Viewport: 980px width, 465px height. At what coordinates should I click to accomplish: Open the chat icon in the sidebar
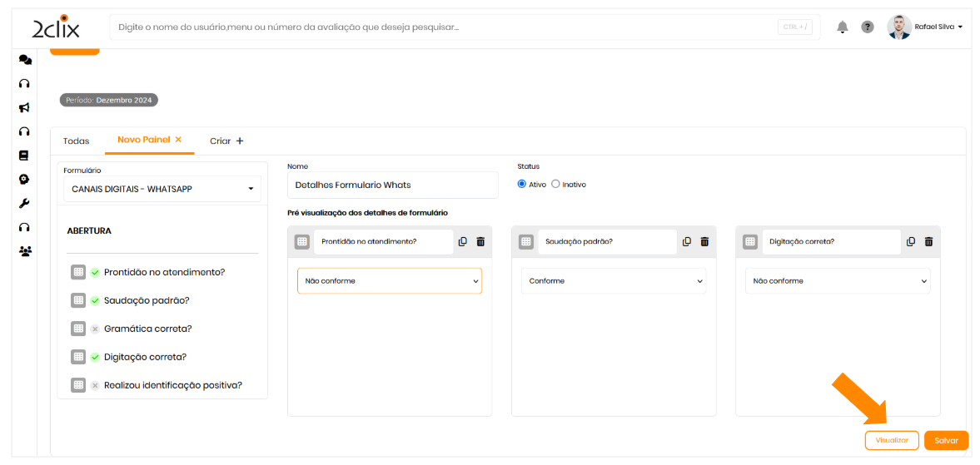tap(25, 60)
